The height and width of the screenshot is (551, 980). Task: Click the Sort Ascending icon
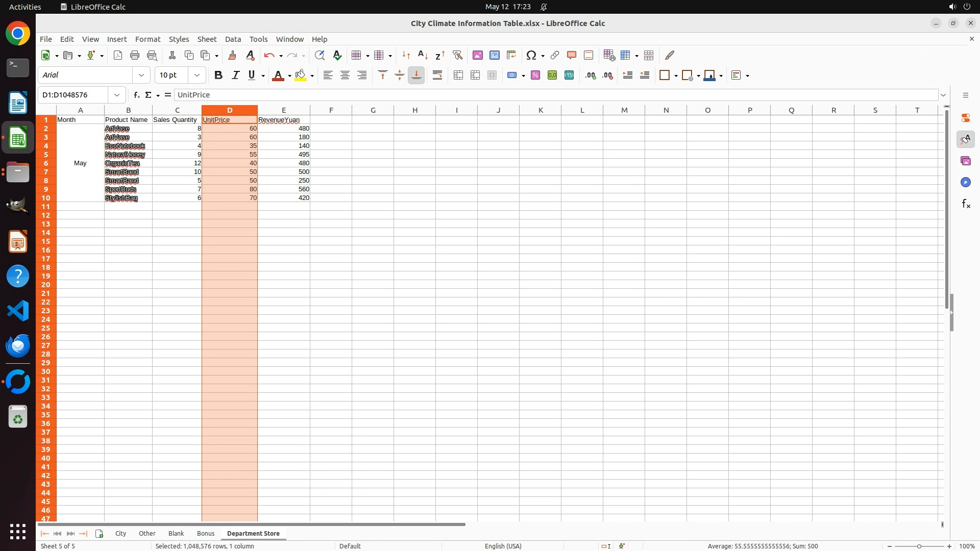coord(423,55)
